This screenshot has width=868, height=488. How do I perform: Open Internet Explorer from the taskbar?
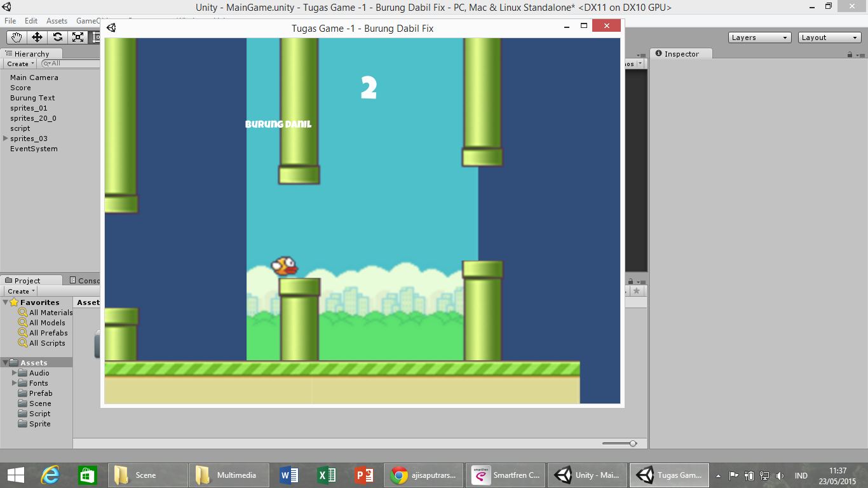(50, 475)
